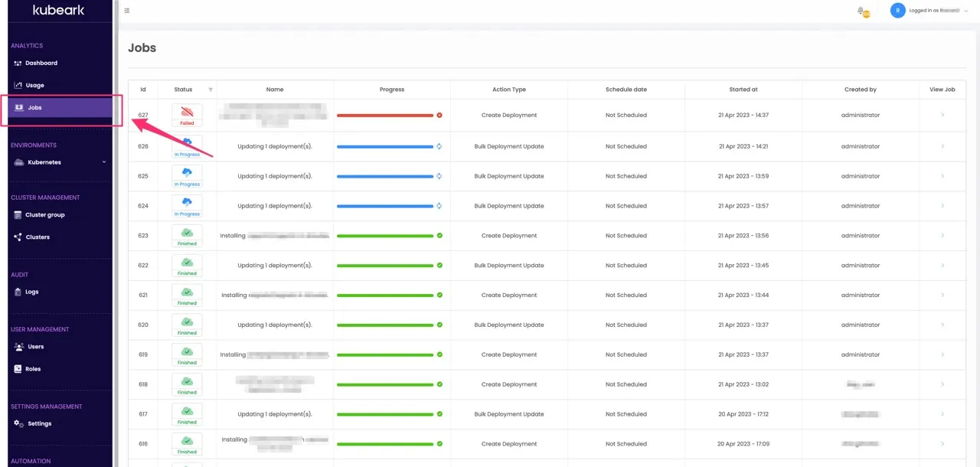Click the Started at column header

[x=743, y=90]
